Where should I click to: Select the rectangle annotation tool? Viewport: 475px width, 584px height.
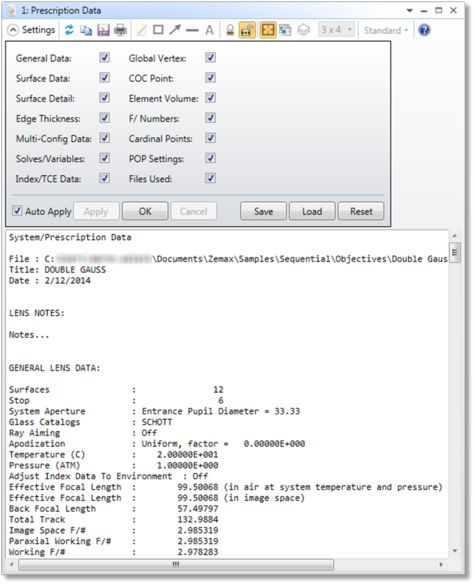(x=158, y=30)
